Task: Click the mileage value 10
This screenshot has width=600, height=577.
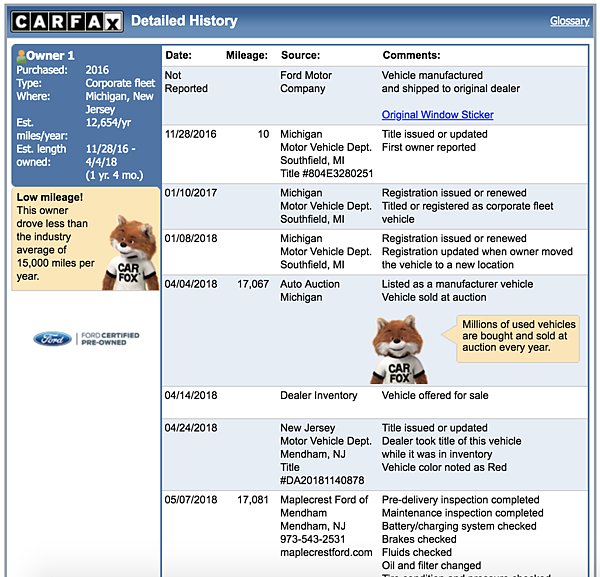Action: (x=263, y=134)
